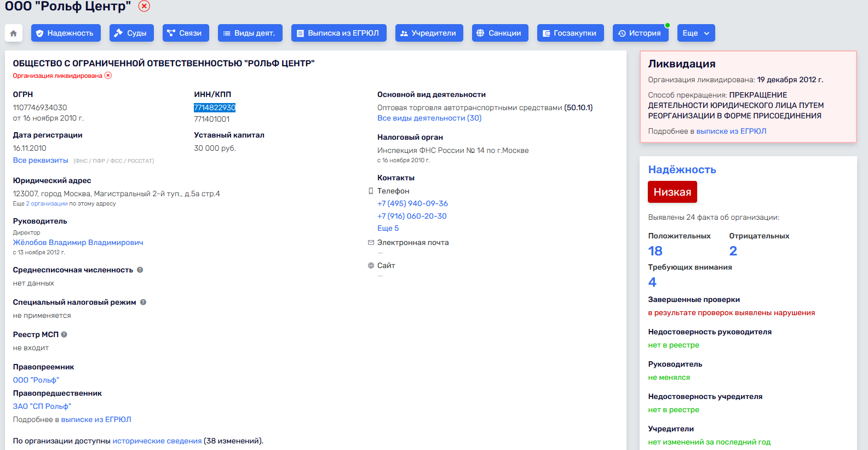Open successor ООО "Рольф" link

[x=36, y=380]
